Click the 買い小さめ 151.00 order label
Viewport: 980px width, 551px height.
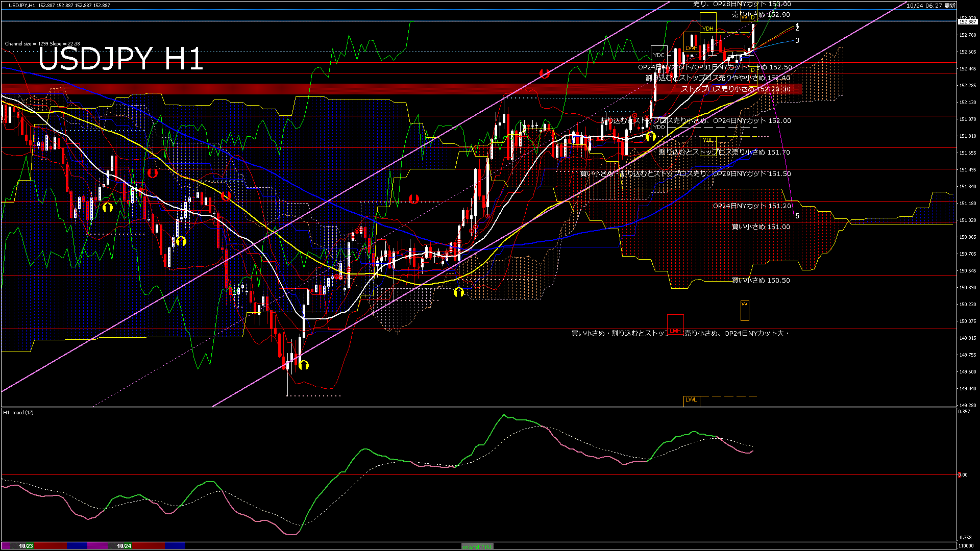click(761, 227)
